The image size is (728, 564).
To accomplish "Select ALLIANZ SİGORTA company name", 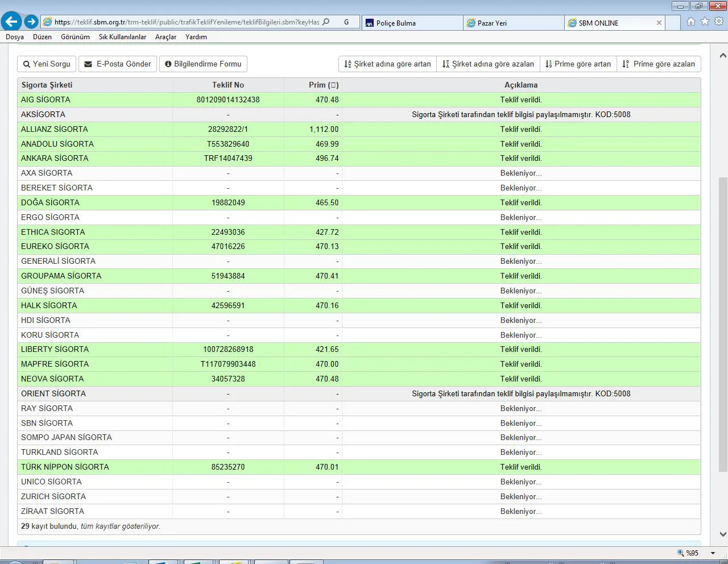I will [x=55, y=129].
